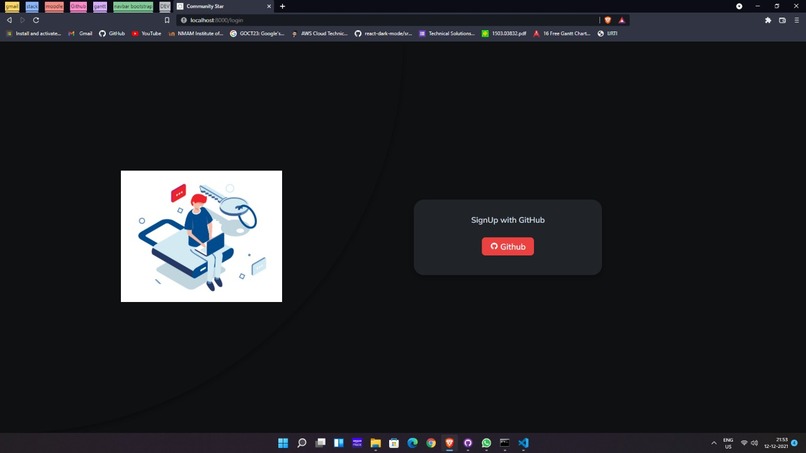This screenshot has width=806, height=453.
Task: Open the network and volume quick settings
Action: pos(749,443)
